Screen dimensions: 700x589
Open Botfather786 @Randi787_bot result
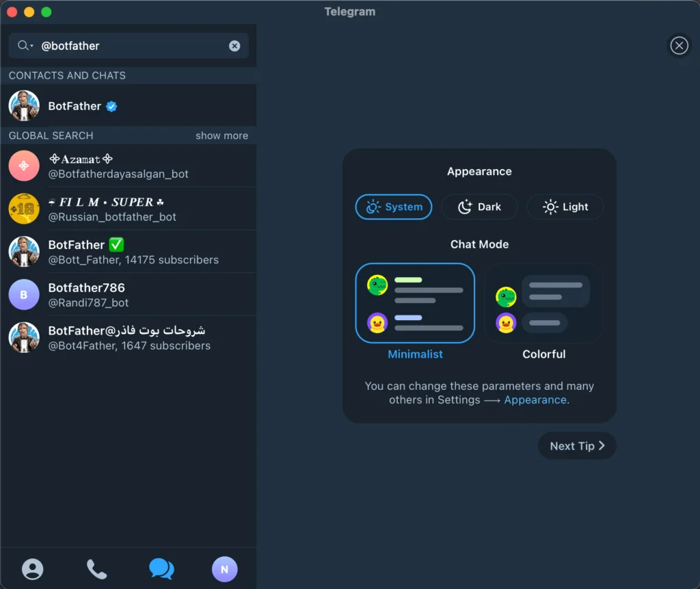point(129,294)
